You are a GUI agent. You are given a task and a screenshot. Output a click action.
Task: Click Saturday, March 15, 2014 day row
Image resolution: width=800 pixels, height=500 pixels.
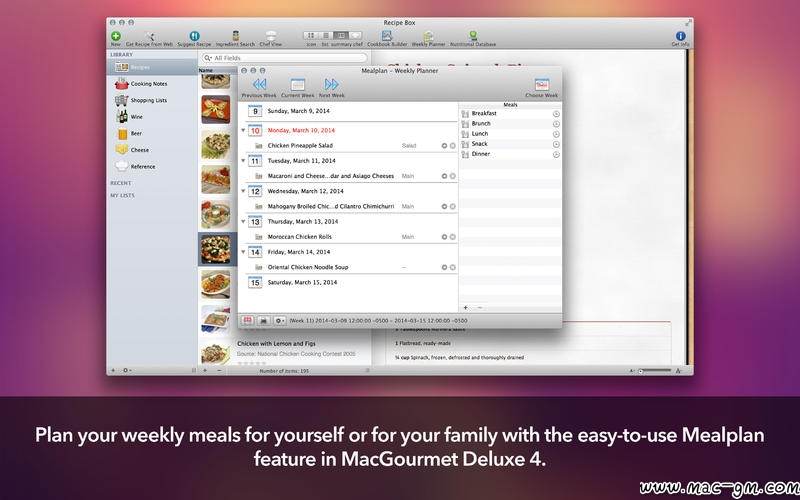(350, 282)
